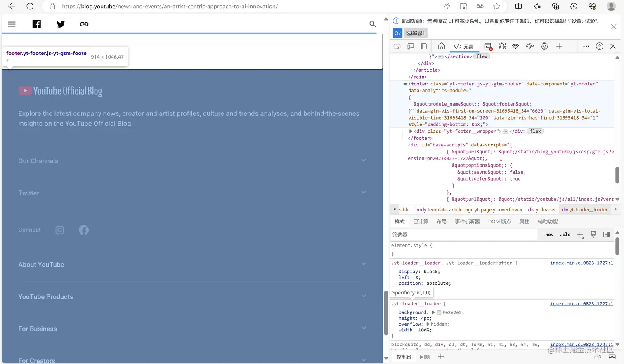
Task: Copy the article link
Action: pos(84,24)
